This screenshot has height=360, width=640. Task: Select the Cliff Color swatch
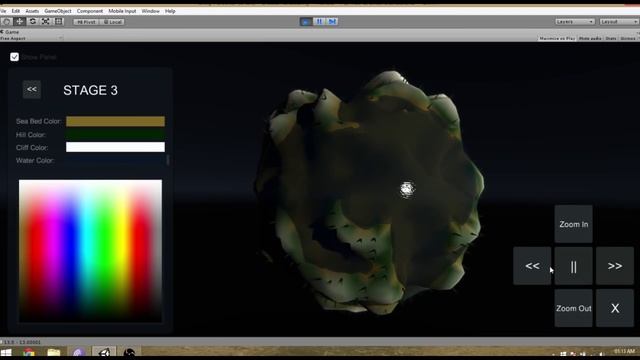116,147
